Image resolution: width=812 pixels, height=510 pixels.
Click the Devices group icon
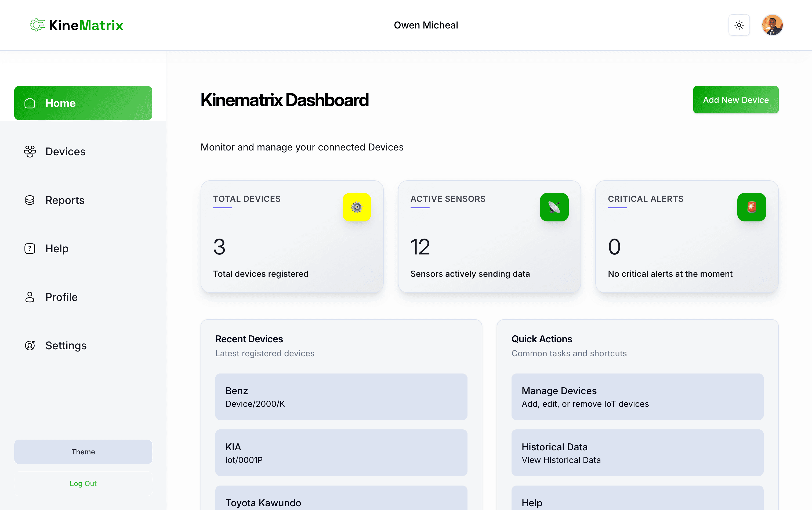[30, 152]
